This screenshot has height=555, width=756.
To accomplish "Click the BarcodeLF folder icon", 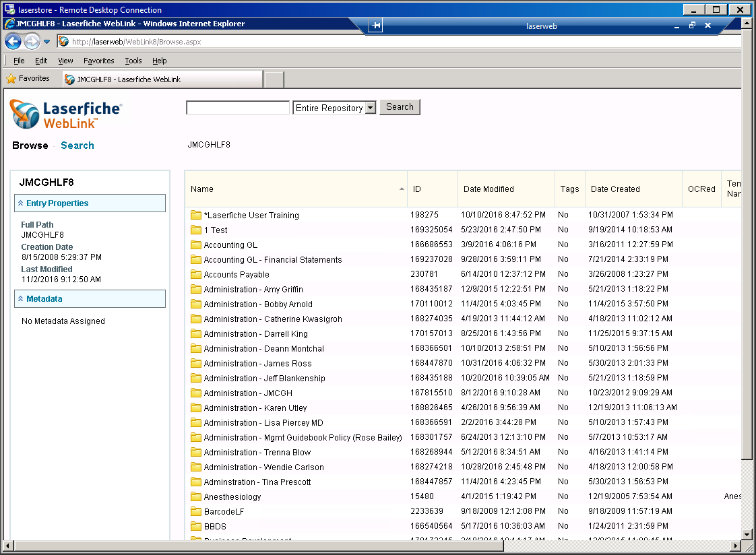I will (196, 512).
